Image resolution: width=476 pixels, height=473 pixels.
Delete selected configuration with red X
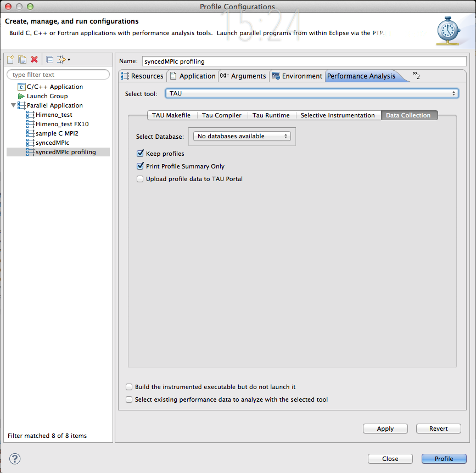pyautogui.click(x=34, y=59)
